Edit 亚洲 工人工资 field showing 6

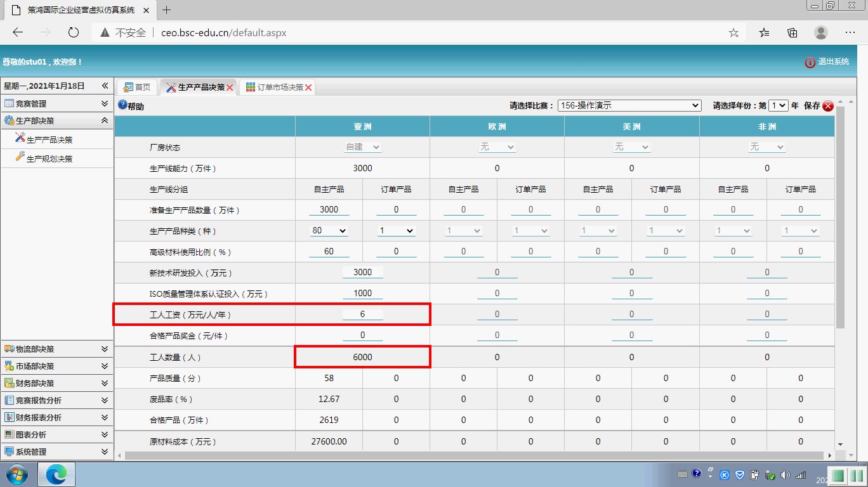click(362, 314)
